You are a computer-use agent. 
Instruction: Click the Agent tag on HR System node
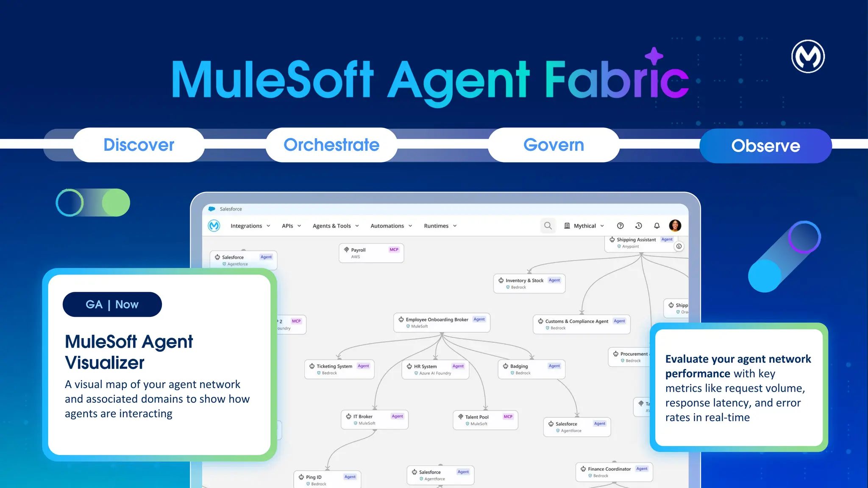point(458,366)
